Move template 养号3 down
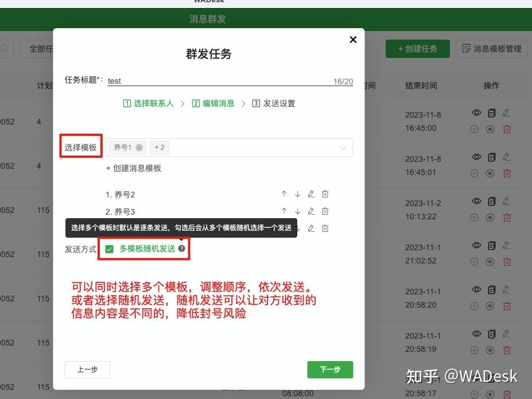This screenshot has width=532, height=399. click(x=297, y=211)
